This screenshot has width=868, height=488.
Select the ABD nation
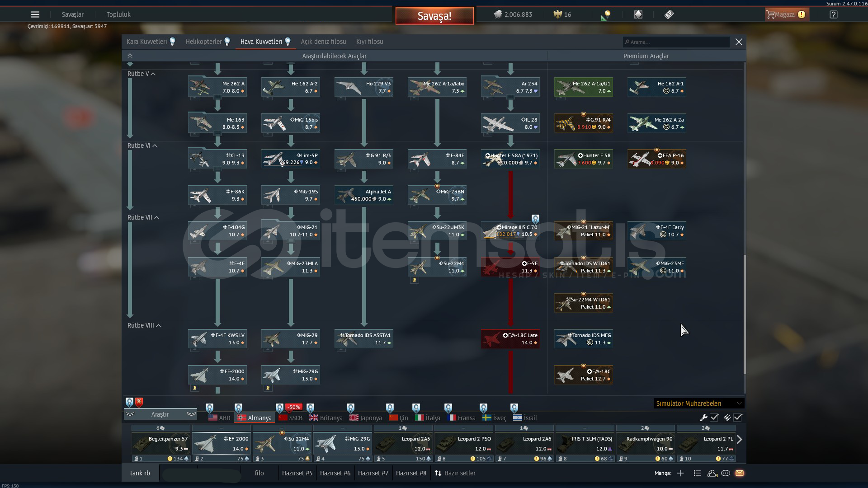pos(219,418)
